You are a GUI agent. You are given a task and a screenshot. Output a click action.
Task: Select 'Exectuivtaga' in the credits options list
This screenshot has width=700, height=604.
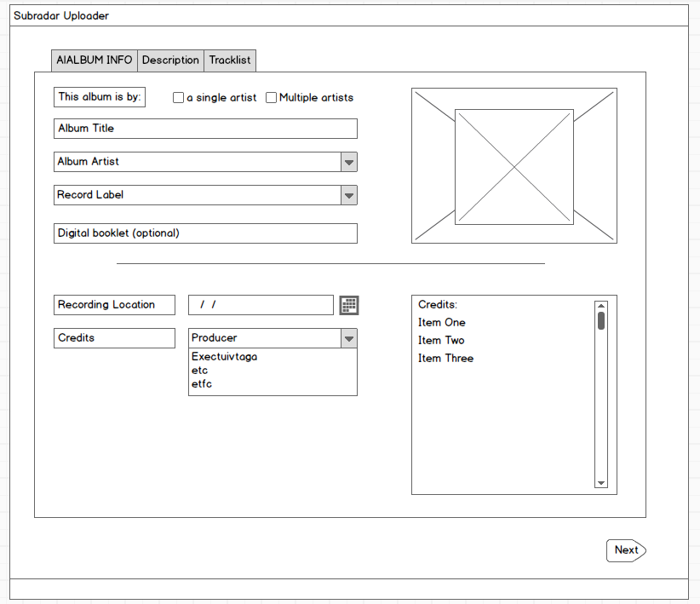224,357
